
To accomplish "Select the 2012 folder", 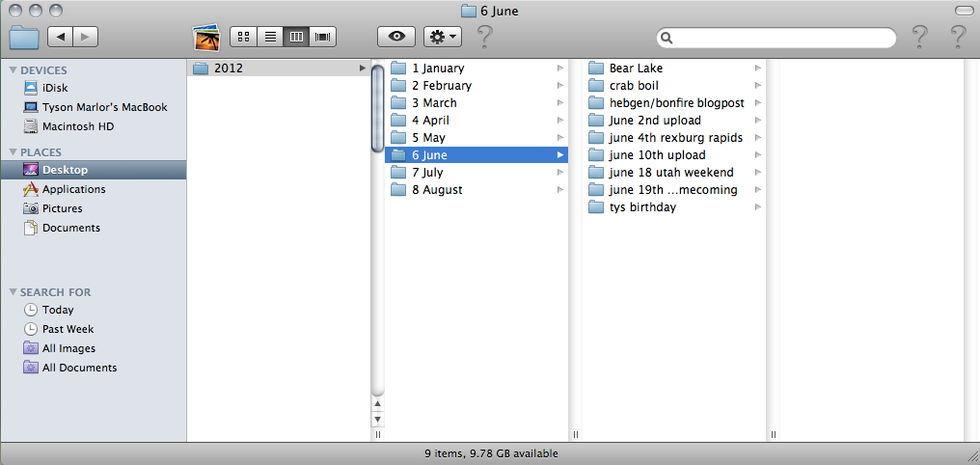I will pos(279,68).
